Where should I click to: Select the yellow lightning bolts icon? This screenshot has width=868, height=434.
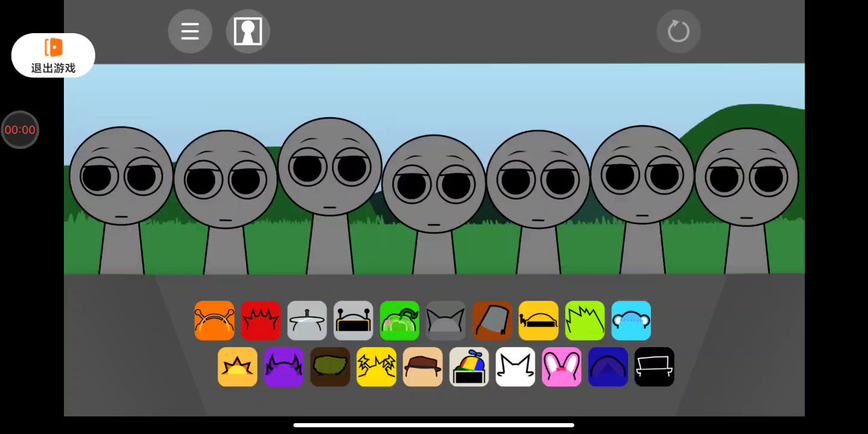tap(376, 366)
